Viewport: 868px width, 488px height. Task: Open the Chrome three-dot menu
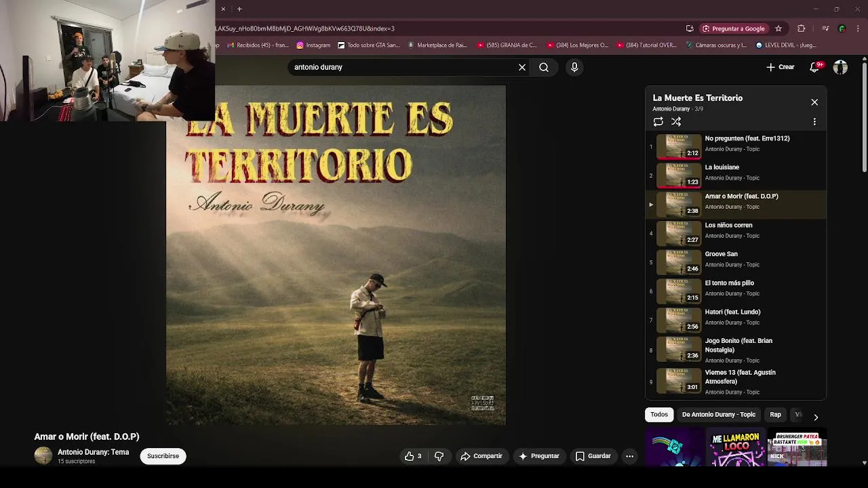[859, 28]
